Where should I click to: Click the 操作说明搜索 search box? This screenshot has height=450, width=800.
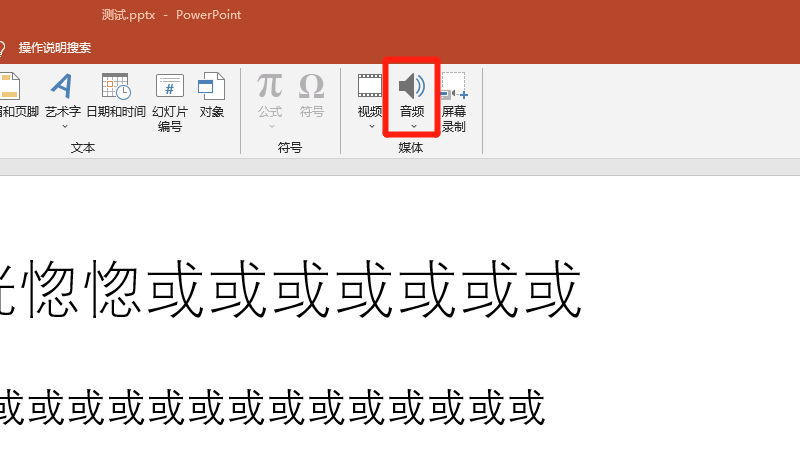tap(55, 47)
